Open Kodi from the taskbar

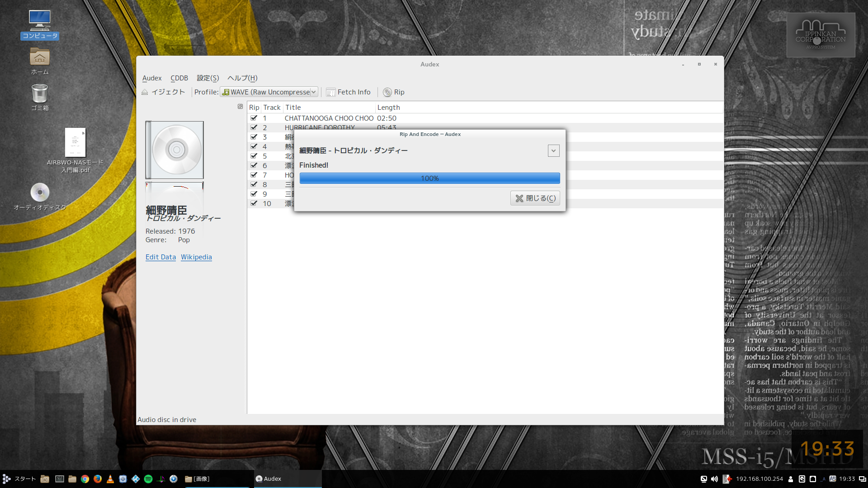tap(136, 479)
